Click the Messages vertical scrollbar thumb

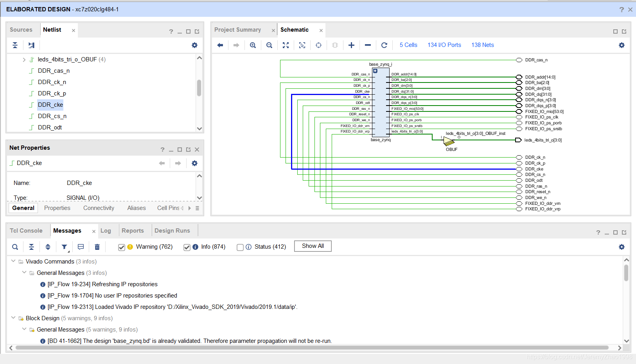tap(626, 273)
